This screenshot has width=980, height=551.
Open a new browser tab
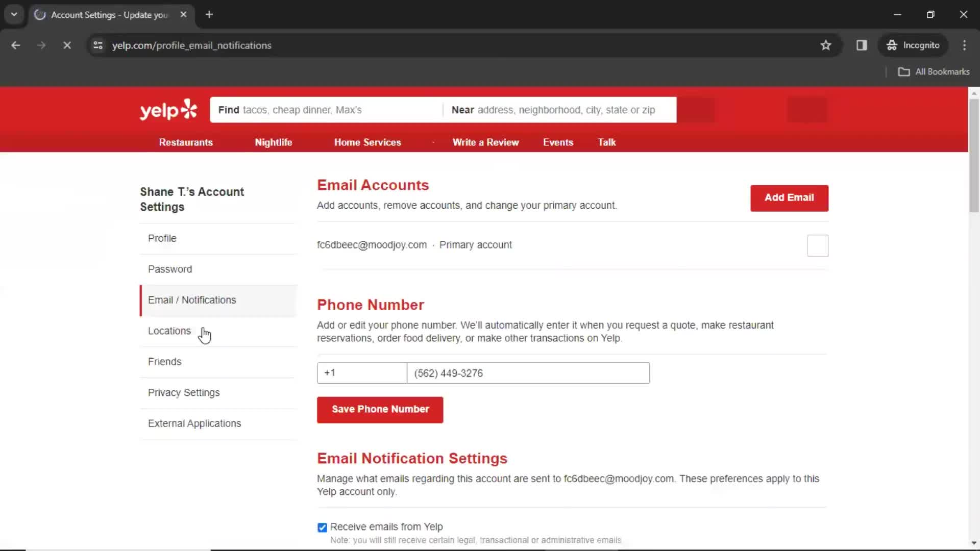[x=209, y=15]
